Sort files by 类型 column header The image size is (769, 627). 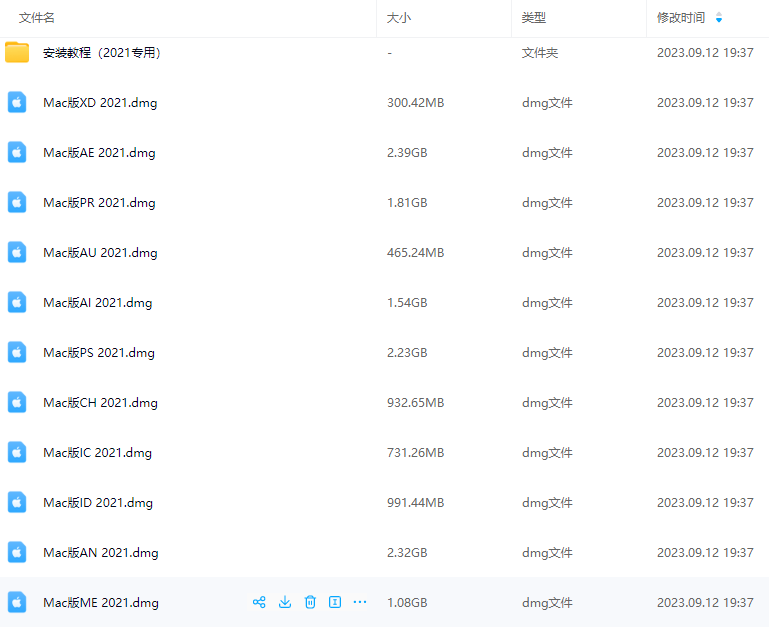click(x=534, y=18)
